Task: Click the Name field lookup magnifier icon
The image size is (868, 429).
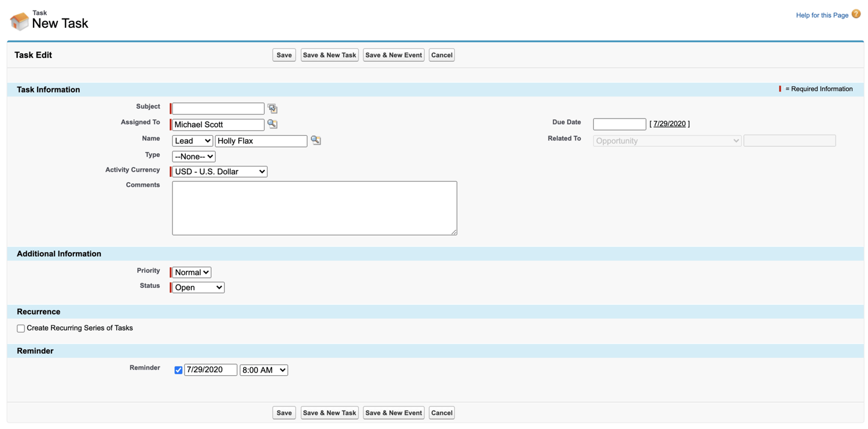Action: [315, 140]
